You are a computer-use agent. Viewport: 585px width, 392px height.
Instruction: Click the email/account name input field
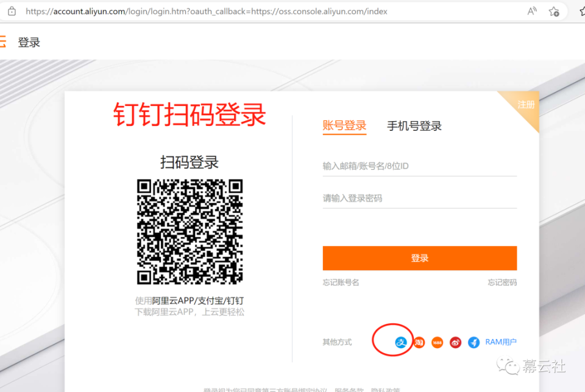pos(419,166)
